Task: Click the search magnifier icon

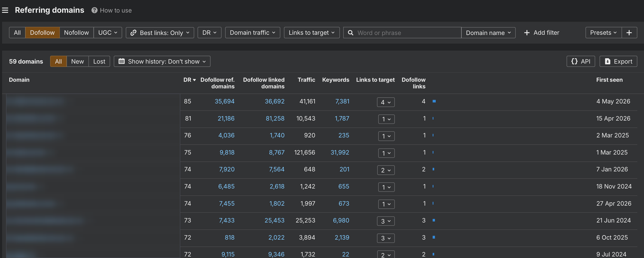Action: coord(351,33)
